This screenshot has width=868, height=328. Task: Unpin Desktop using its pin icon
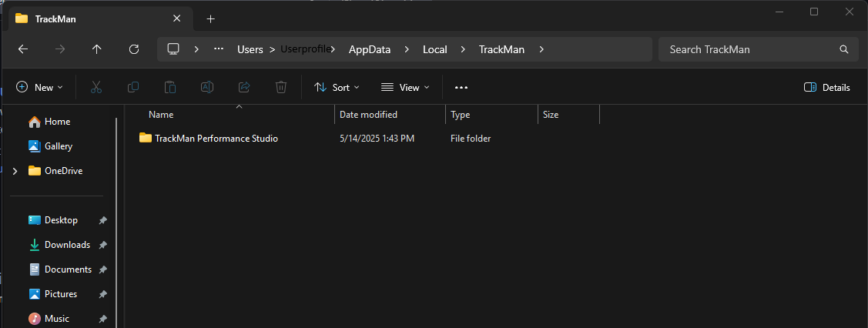click(102, 220)
